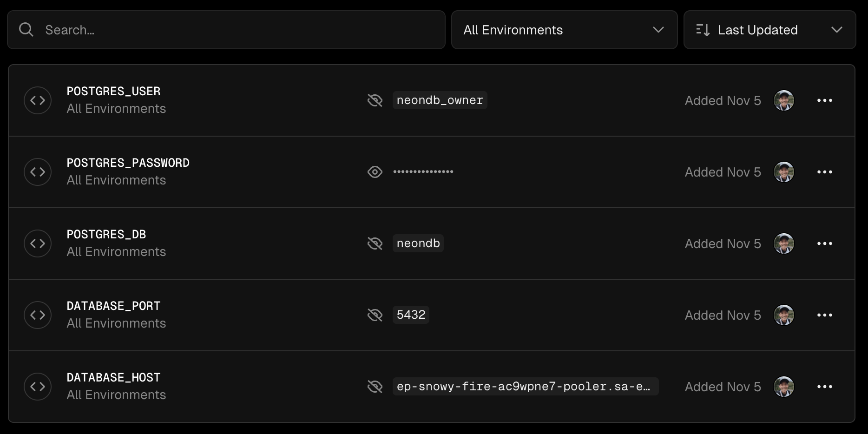
Task: Click the code icon beside DATABASE_HOST
Action: (38, 387)
